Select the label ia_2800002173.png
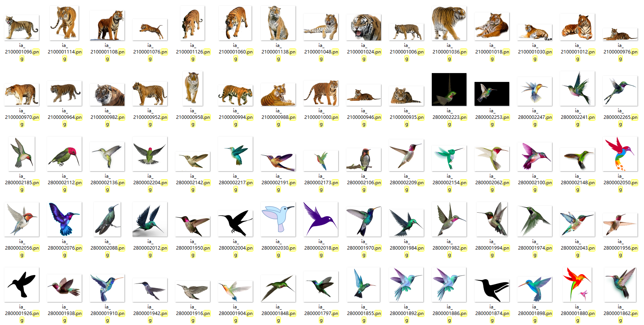Image resolution: width=644 pixels, height=325 pixels. pos(321,183)
